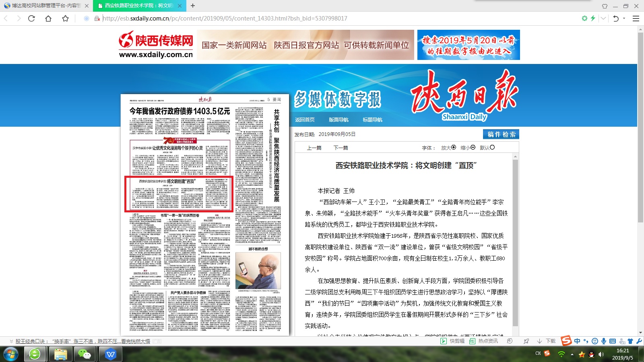Image resolution: width=644 pixels, height=362 pixels.
Task: Click the browser reload button
Action: pos(31,19)
